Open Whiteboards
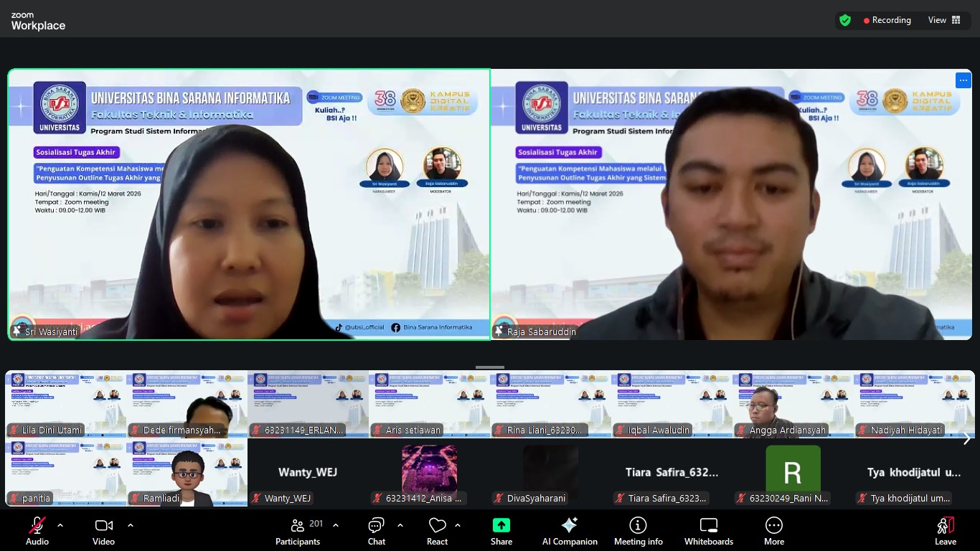The height and width of the screenshot is (551, 980). pyautogui.click(x=708, y=531)
